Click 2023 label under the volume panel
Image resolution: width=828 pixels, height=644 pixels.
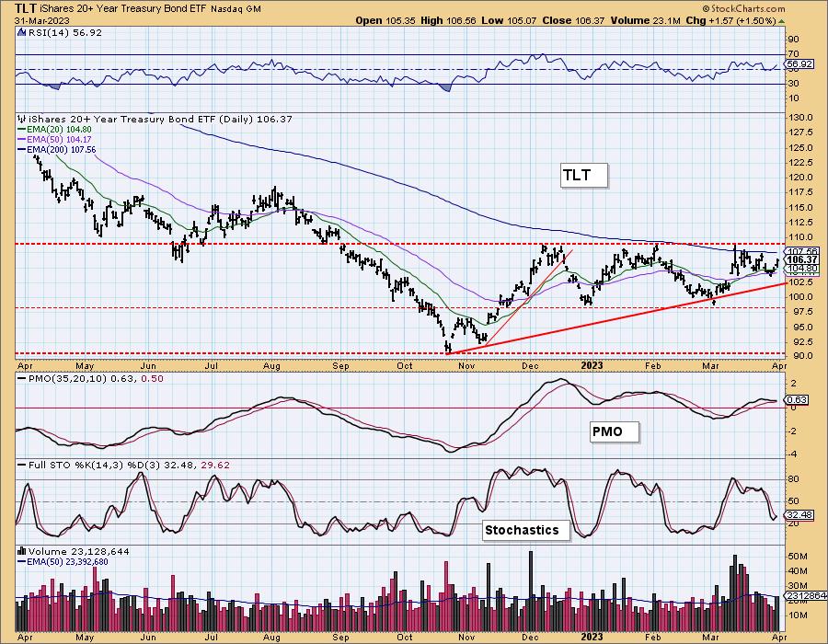tap(592, 638)
